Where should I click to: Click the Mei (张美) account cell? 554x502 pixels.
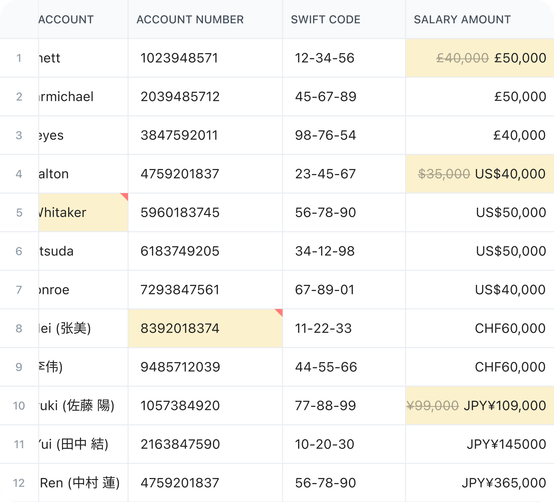coord(83,328)
